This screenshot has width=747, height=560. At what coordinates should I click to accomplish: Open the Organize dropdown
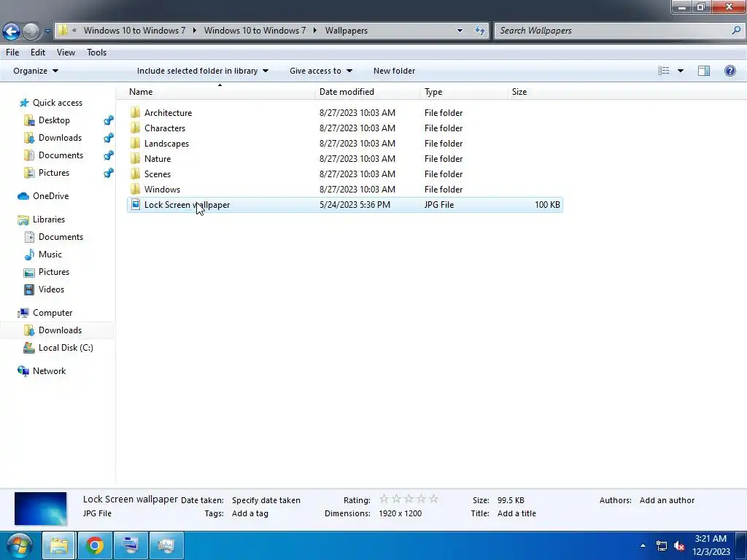click(x=36, y=71)
